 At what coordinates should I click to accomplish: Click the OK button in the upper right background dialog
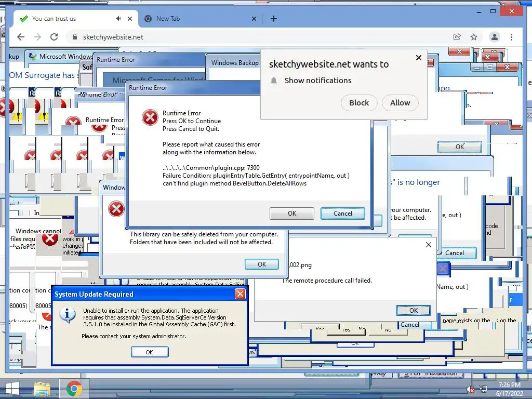[x=459, y=147]
